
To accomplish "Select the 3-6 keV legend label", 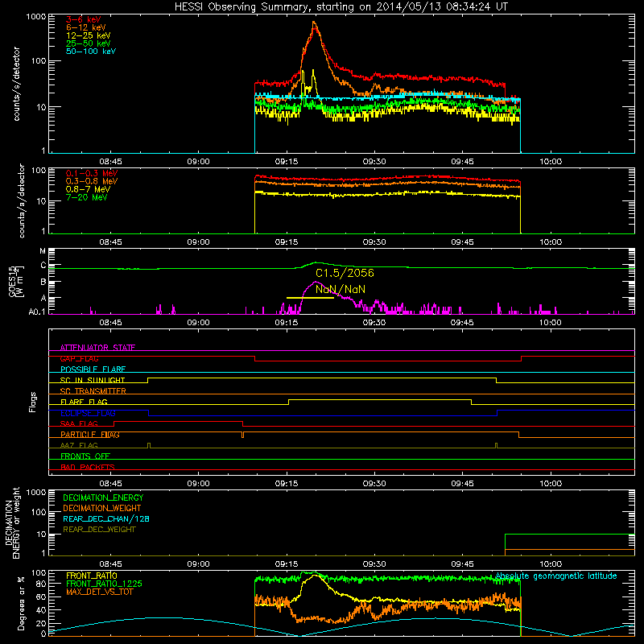I will tap(83, 19).
